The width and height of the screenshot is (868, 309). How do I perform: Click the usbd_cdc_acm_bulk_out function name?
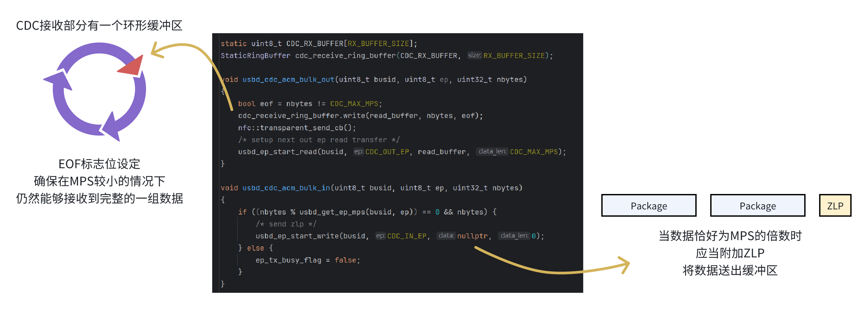[288, 80]
